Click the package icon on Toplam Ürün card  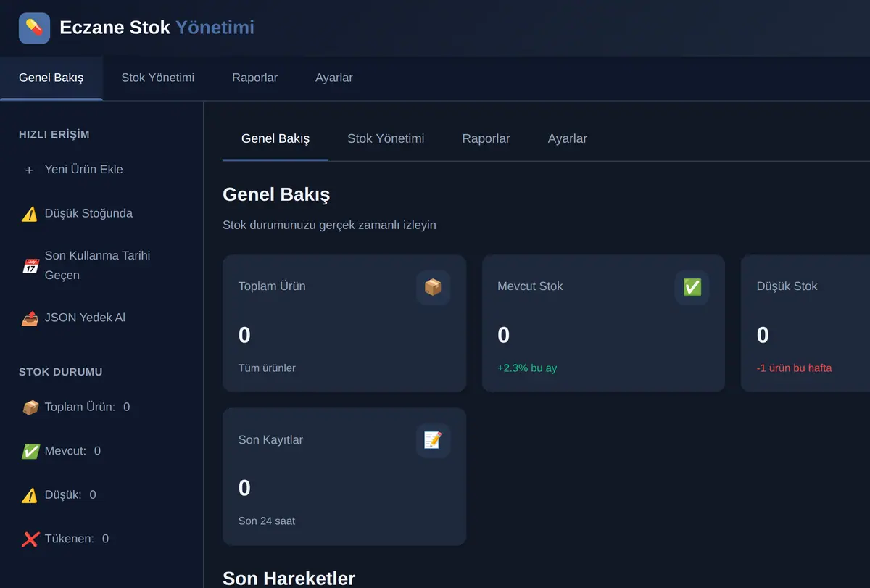pos(433,287)
